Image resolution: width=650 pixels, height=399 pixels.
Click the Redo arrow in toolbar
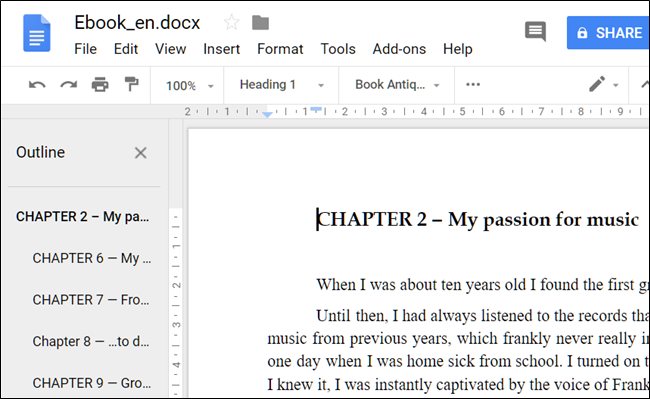[68, 85]
